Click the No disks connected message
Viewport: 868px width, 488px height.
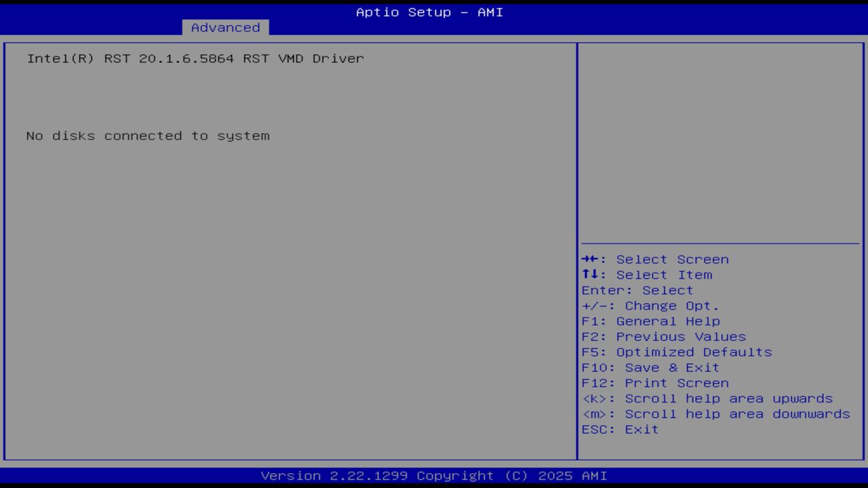(x=148, y=136)
